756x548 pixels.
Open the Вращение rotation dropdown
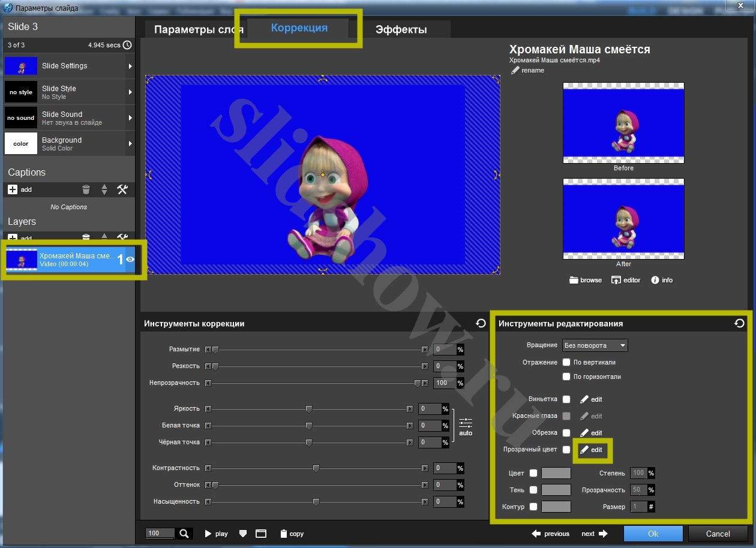pyautogui.click(x=595, y=345)
